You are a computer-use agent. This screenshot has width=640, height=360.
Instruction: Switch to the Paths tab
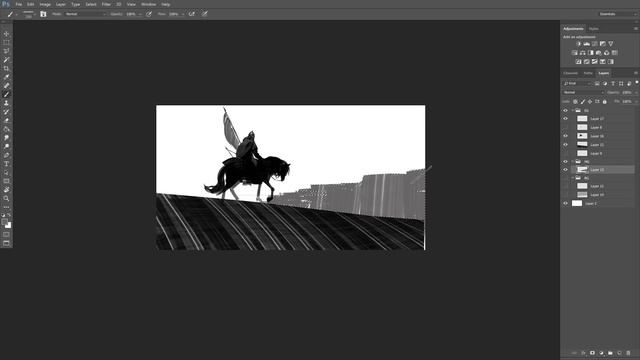(588, 73)
